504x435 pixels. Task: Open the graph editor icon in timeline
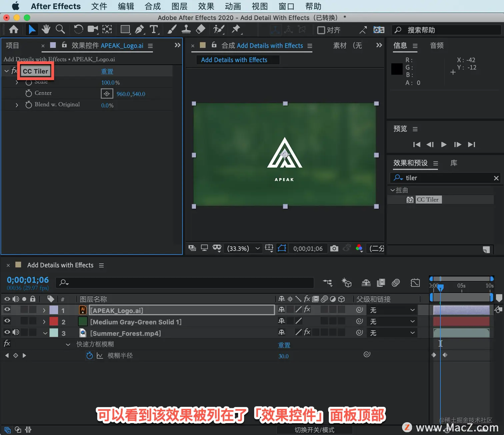pyautogui.click(x=415, y=283)
